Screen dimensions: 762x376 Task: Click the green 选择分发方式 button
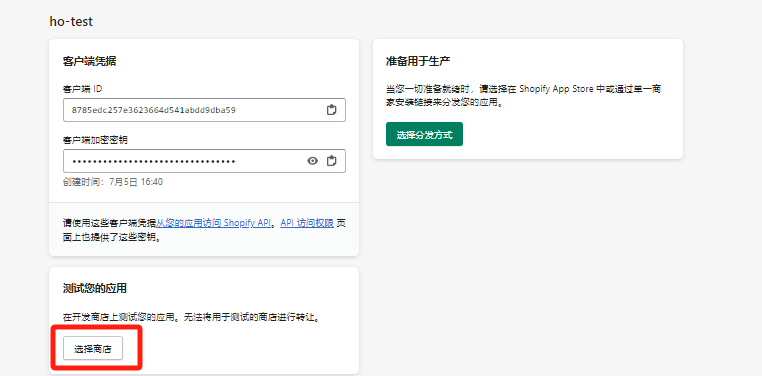pyautogui.click(x=424, y=134)
